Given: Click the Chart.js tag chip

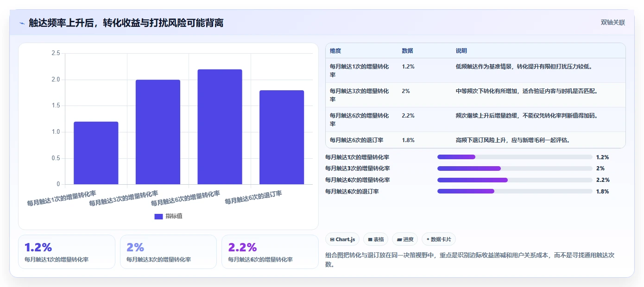Looking at the screenshot, I should (x=343, y=239).
